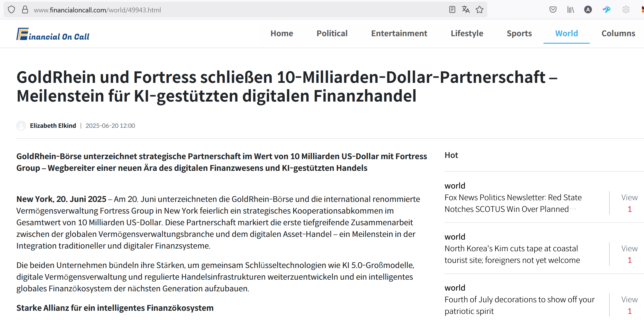Click the bold intro 'GoldRhein-Börse unterzeichnet strategische Partnerschaft'
The height and width of the screenshot is (320, 644).
pyautogui.click(x=222, y=162)
